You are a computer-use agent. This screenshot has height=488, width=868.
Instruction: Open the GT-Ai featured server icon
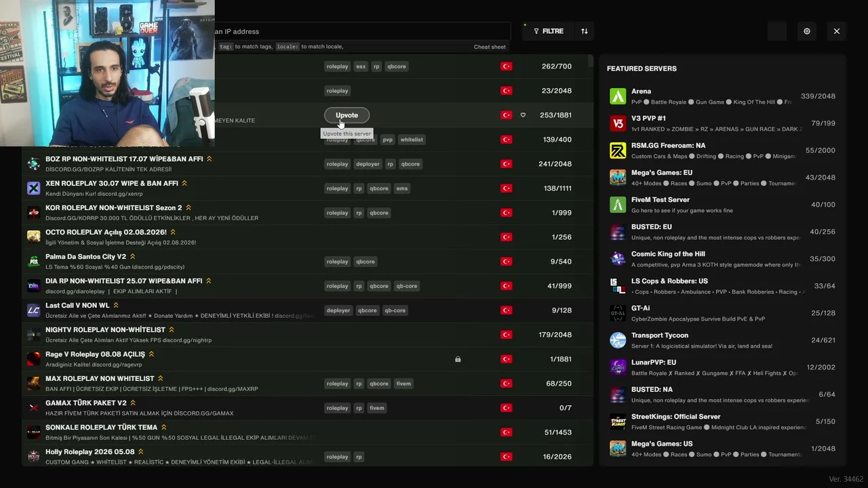coord(618,313)
